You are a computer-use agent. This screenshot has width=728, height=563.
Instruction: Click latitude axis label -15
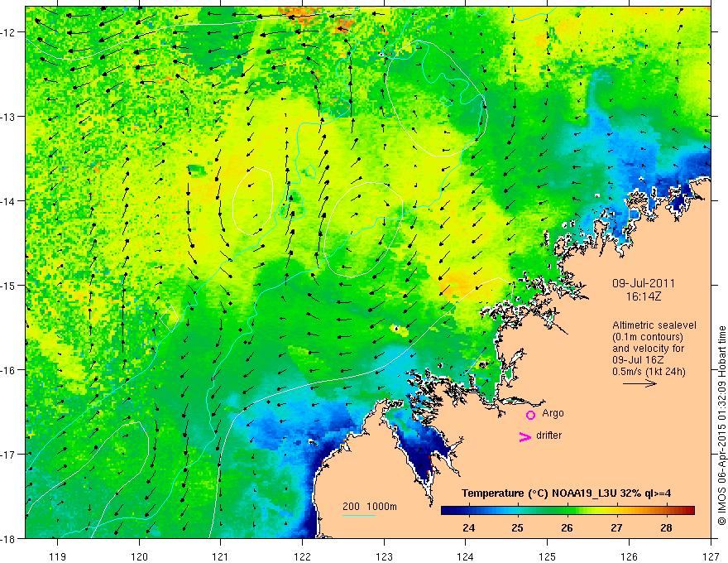(8, 285)
